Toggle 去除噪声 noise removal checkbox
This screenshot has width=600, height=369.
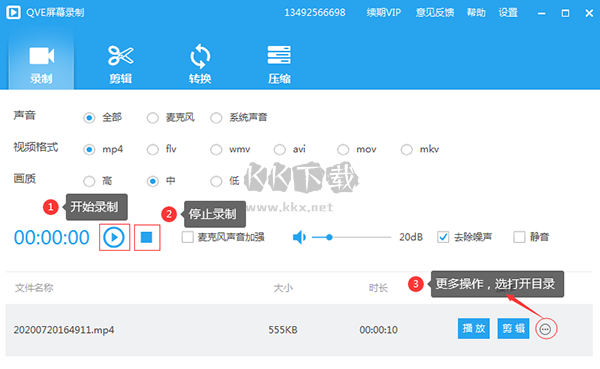pyautogui.click(x=443, y=237)
